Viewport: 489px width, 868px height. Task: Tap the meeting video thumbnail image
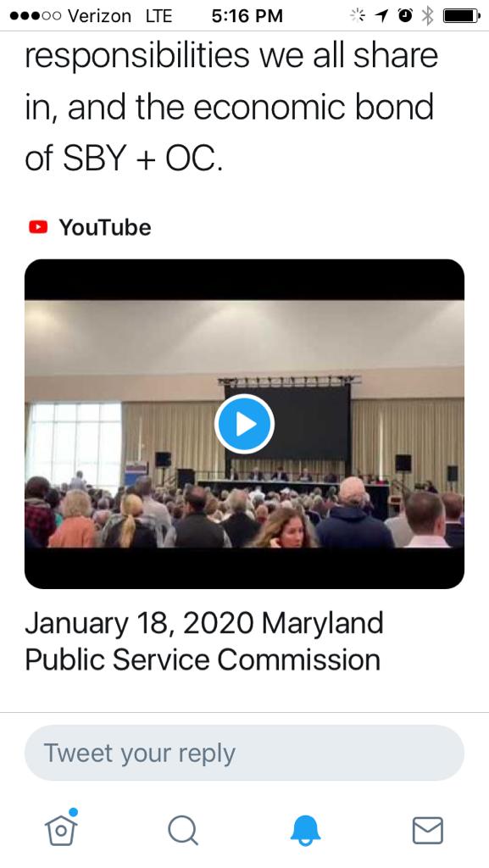pos(244,424)
